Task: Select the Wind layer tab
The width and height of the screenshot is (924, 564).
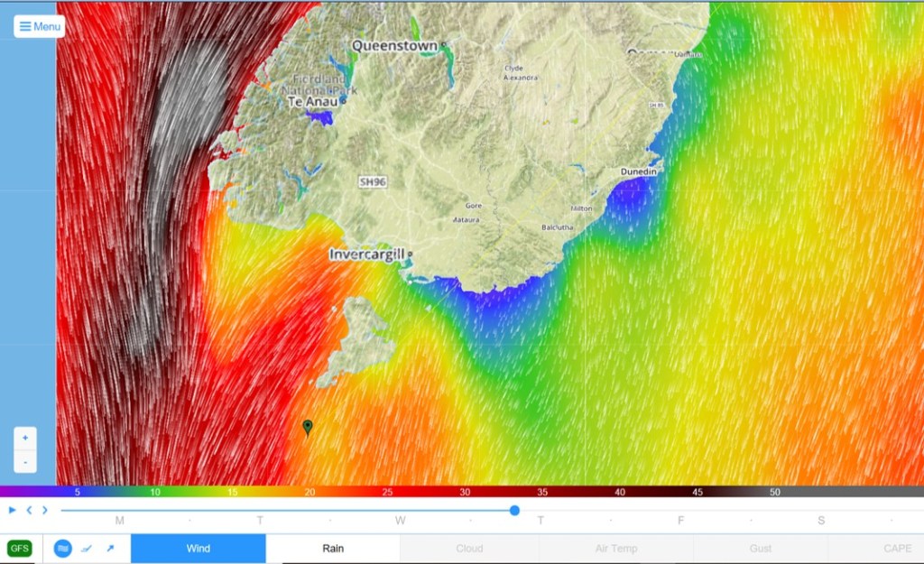Action: tap(199, 549)
